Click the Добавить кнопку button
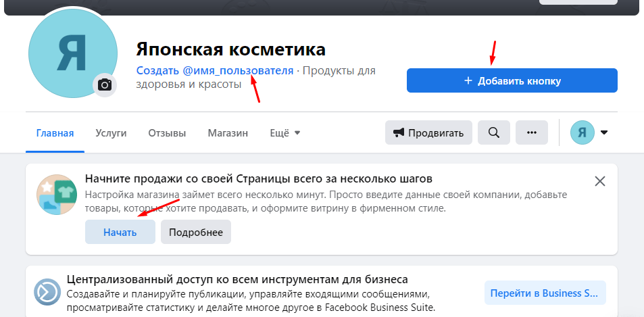The height and width of the screenshot is (317, 644). (x=512, y=80)
